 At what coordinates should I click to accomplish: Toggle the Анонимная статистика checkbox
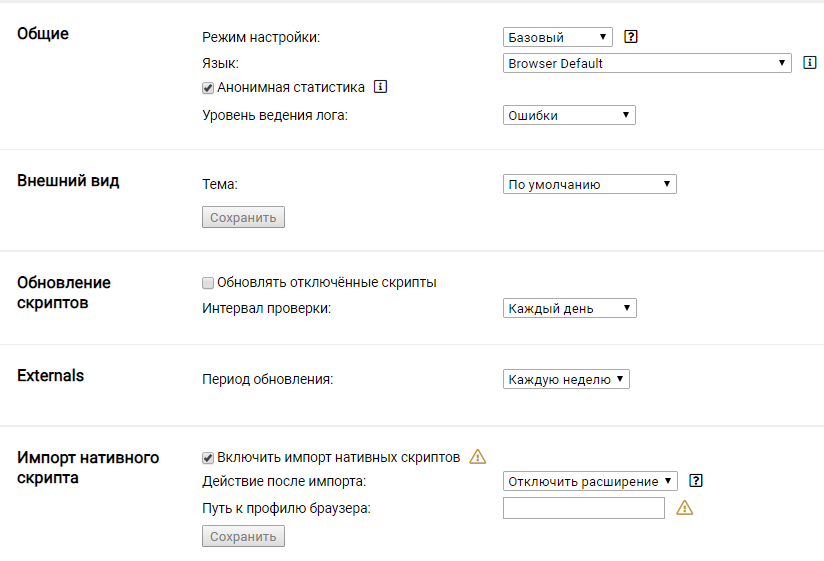[x=208, y=88]
